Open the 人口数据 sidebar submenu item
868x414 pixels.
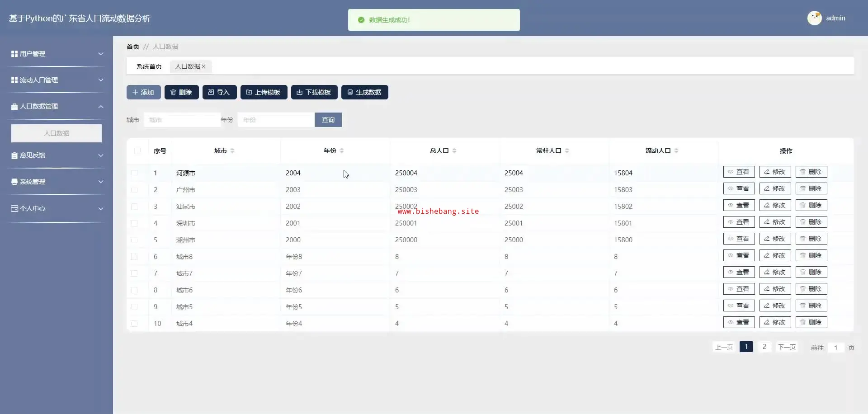coord(57,133)
